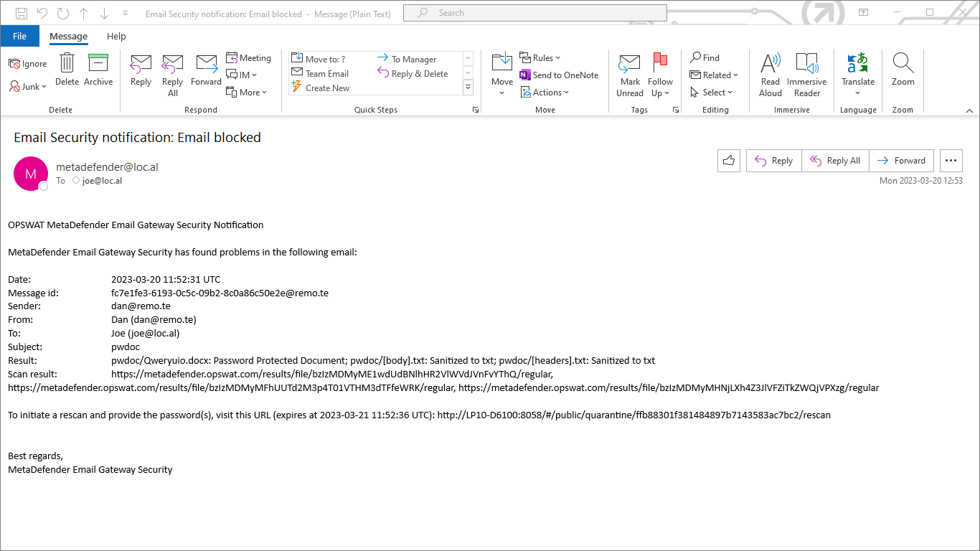Open Customize Quick Access Toolbar dropdown
Viewport: 980px width, 551px height.
pos(126,13)
